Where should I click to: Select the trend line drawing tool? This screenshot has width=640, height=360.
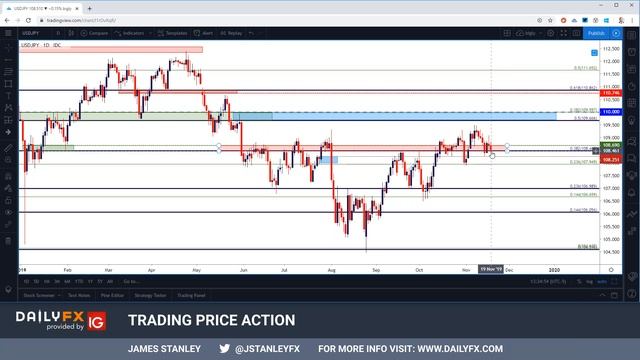(x=8, y=60)
